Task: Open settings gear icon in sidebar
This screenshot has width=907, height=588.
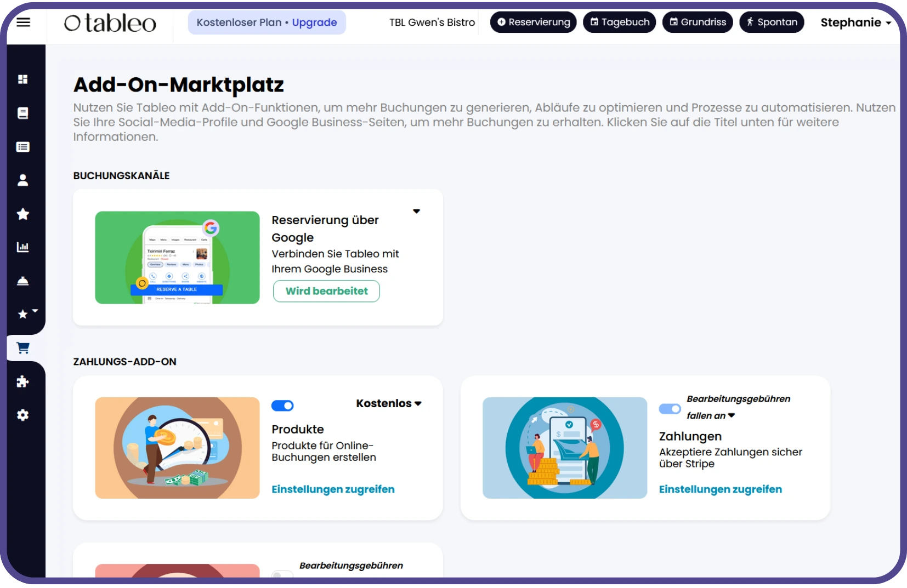Action: coord(23,415)
